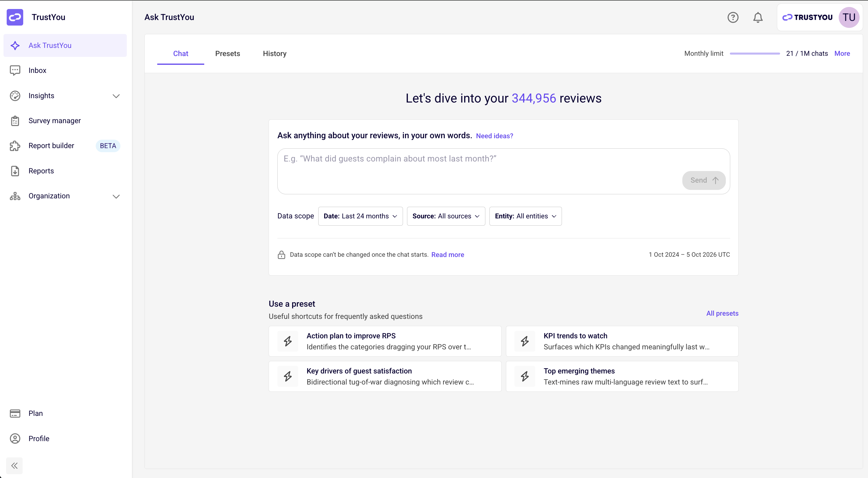Click the Plan credit card icon
Screen dimensions: 868x478
point(15,414)
